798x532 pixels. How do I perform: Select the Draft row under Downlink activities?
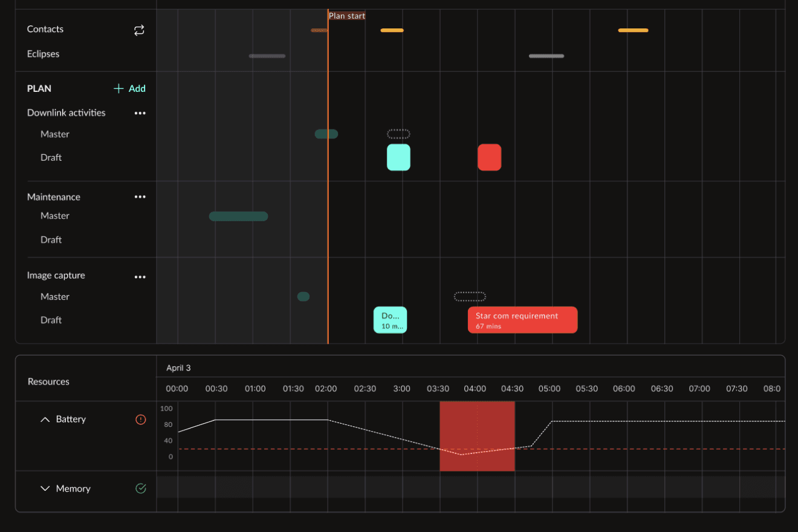(51, 158)
